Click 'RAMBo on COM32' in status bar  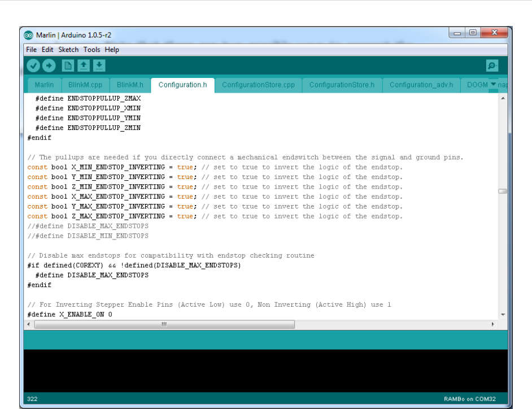[x=470, y=399]
